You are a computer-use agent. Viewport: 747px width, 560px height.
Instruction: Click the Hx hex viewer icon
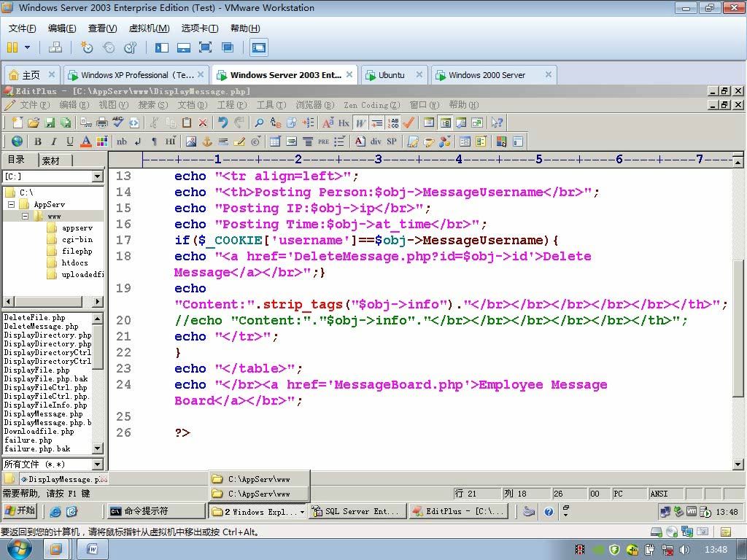344,122
